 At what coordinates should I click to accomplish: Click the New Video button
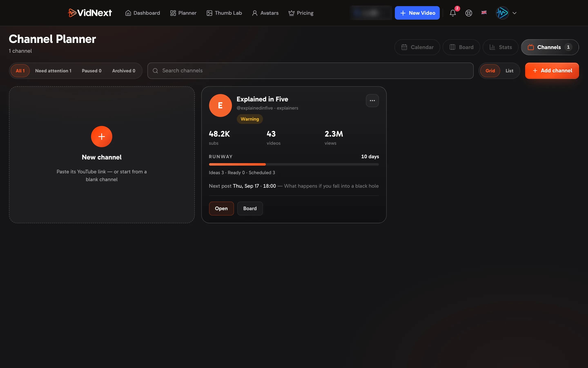pyautogui.click(x=417, y=13)
